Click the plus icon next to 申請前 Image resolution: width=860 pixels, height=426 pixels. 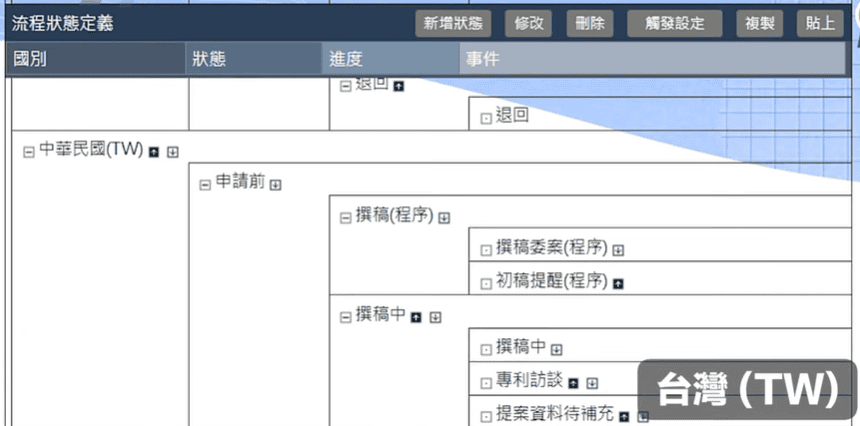pos(275,184)
